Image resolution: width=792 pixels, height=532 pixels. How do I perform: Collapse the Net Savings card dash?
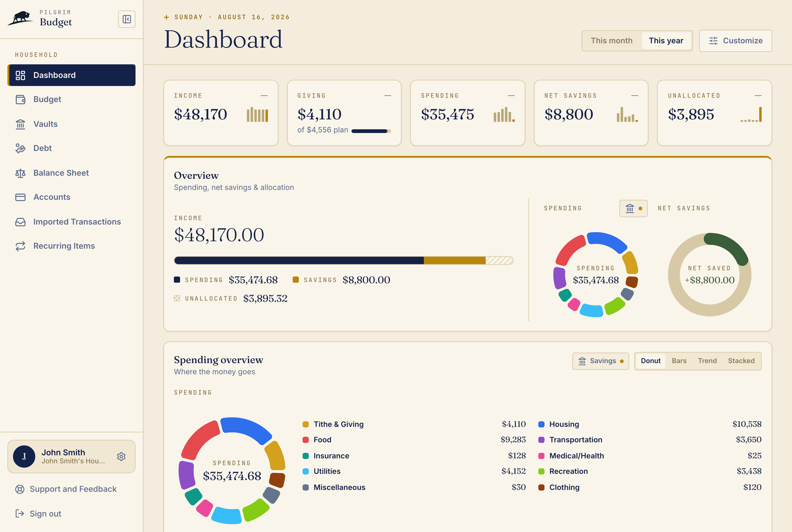pos(635,96)
